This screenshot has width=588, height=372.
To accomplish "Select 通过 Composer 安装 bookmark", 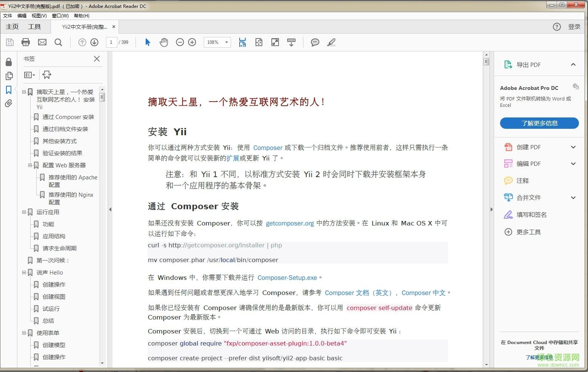I will [x=68, y=117].
